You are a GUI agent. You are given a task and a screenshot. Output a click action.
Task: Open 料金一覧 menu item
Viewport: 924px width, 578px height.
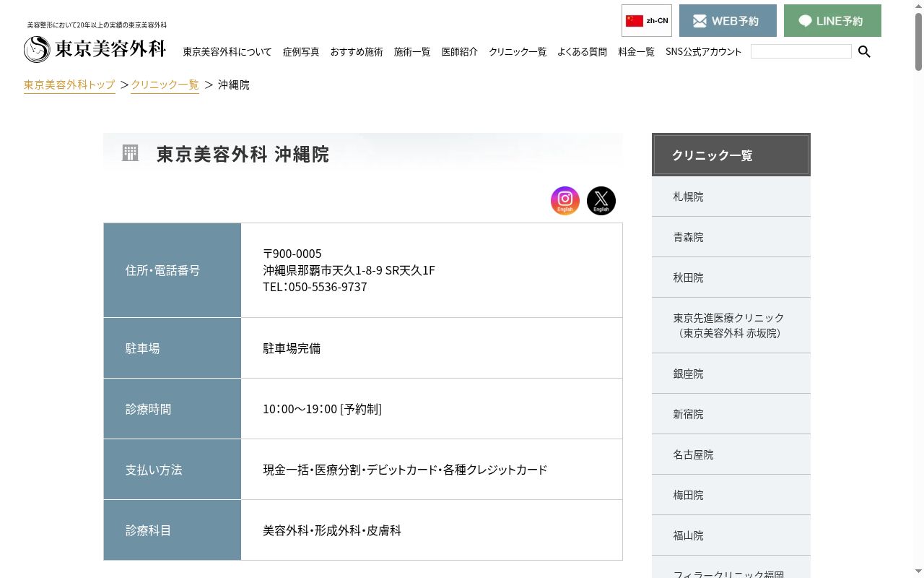637,52
